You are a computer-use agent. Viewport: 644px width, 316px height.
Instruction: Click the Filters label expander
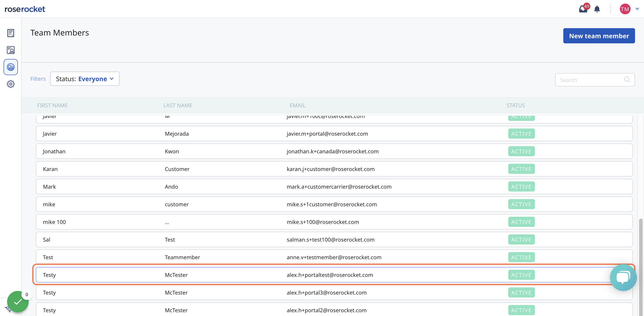tap(38, 78)
